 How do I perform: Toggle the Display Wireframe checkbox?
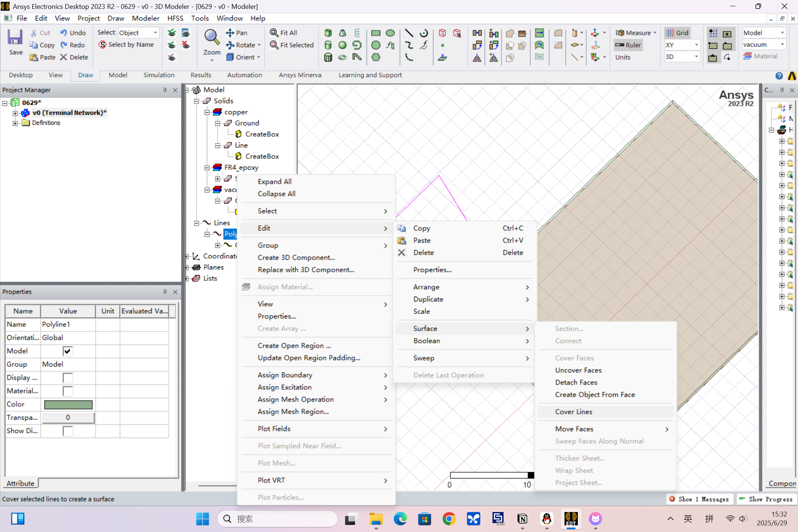(68, 378)
